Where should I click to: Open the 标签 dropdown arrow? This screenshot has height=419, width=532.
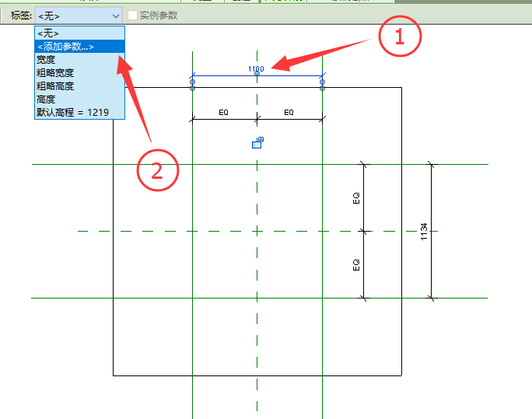click(x=116, y=16)
